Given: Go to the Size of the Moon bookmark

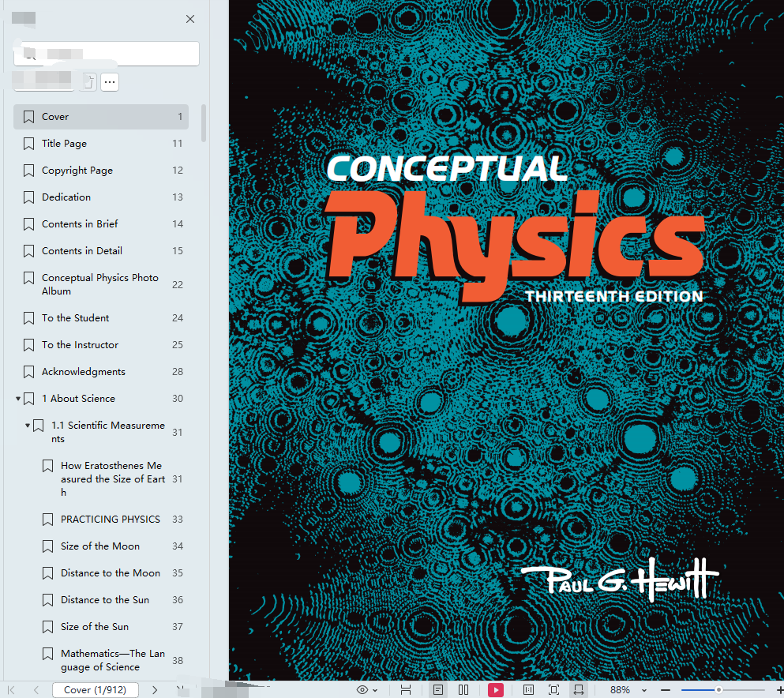Looking at the screenshot, I should (x=101, y=546).
